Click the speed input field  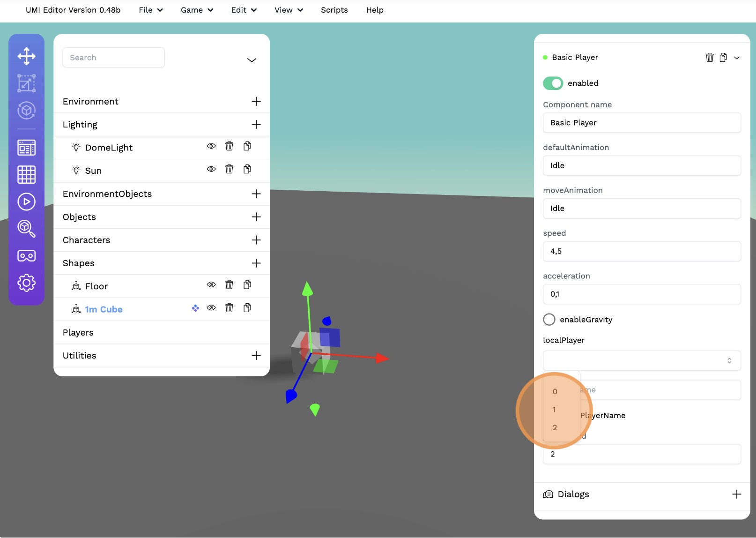click(642, 251)
